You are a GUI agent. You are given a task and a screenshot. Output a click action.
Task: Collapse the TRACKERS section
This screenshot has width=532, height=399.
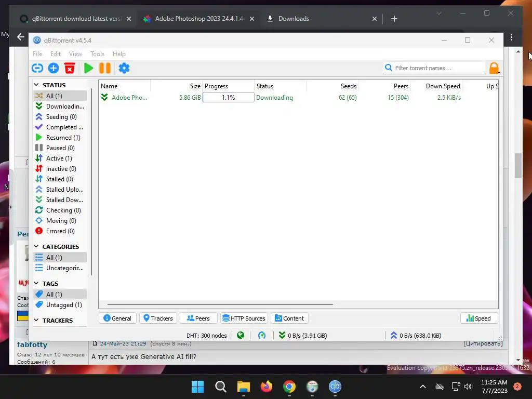click(36, 320)
